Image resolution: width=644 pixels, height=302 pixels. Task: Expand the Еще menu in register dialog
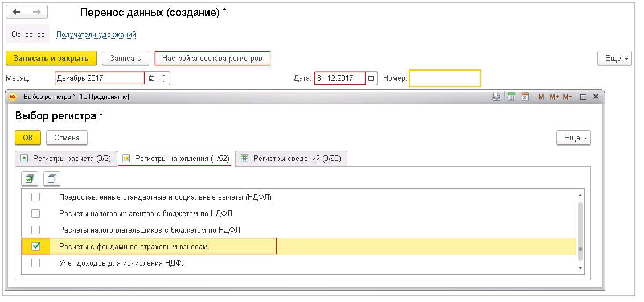pyautogui.click(x=574, y=138)
